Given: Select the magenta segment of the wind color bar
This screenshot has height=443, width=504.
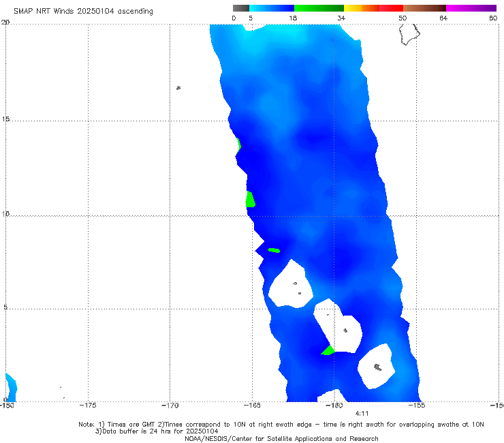Looking at the screenshot, I should point(471,8).
